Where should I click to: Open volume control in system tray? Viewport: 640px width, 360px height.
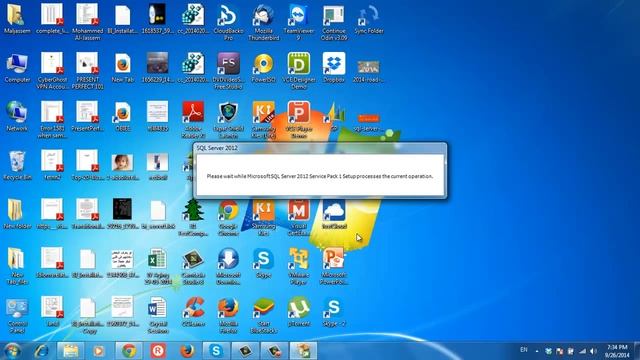point(593,351)
